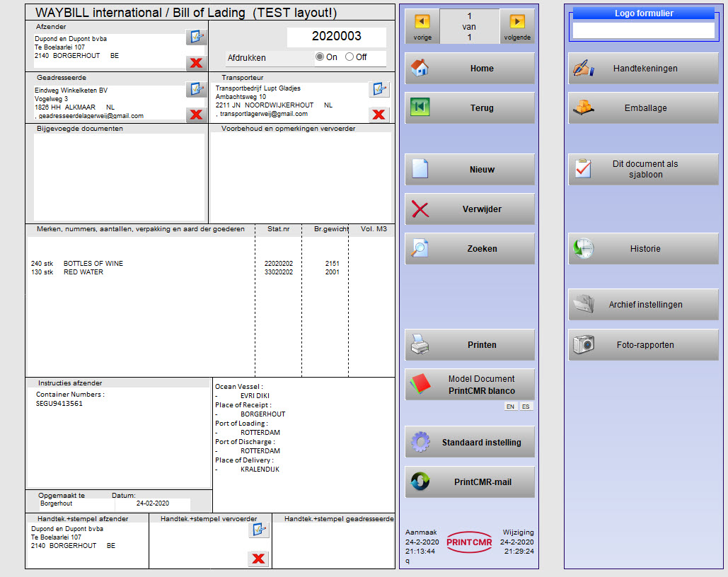Screen dimensions: 728x577
Task: Delete the Afzender entry using its red X
Action: point(196,62)
